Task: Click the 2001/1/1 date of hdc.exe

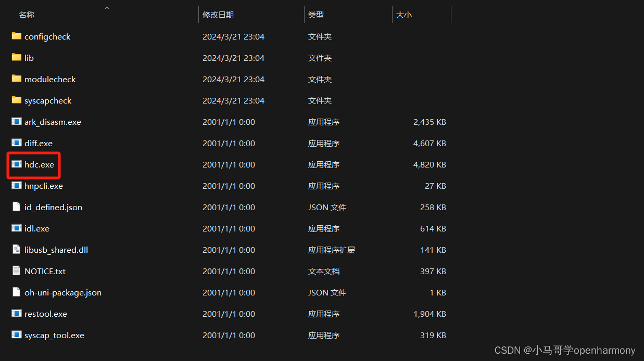Action: pos(229,165)
